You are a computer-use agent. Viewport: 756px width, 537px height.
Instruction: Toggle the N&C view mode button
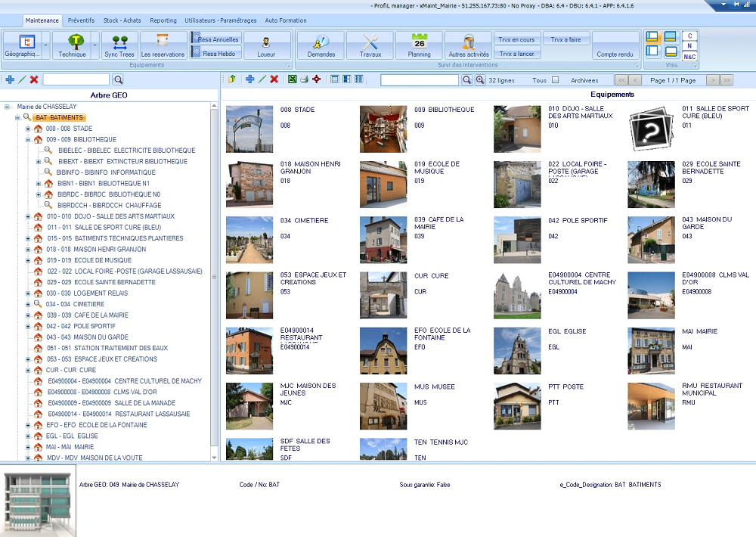click(x=689, y=57)
